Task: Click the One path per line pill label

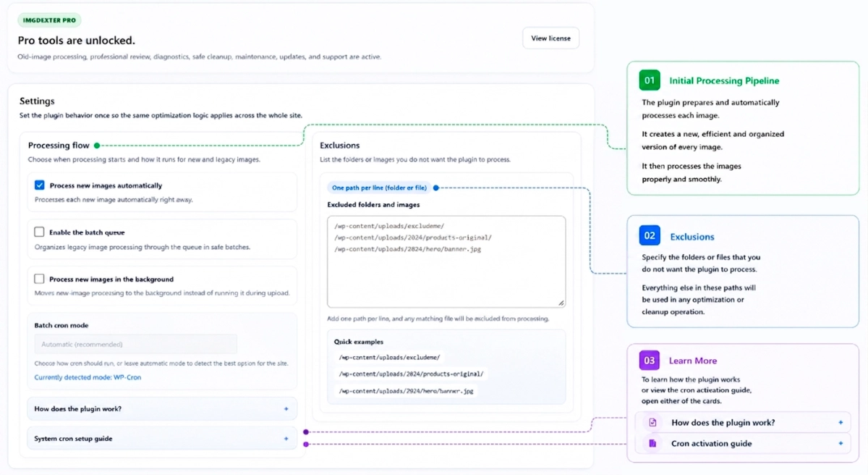Action: tap(379, 188)
